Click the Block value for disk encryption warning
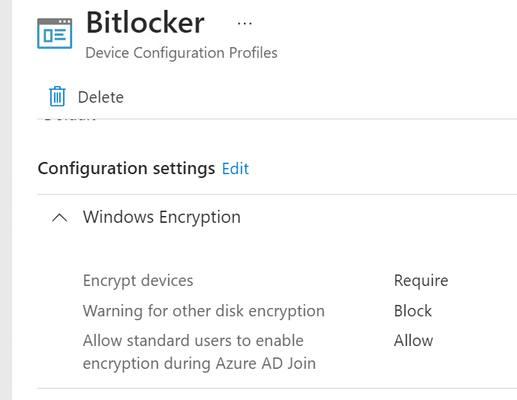Viewport: 517px width, 400px height. pyautogui.click(x=413, y=311)
